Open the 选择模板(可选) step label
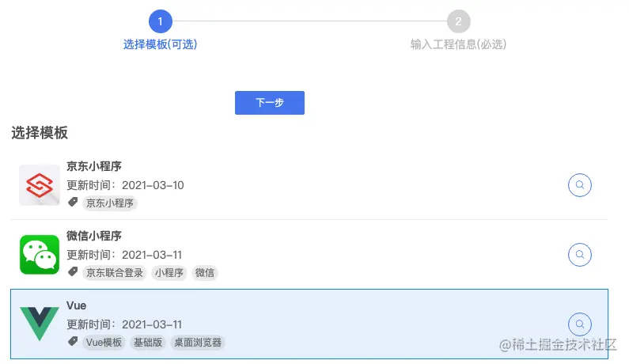Viewport: 629px width, 364px height. 160,44
